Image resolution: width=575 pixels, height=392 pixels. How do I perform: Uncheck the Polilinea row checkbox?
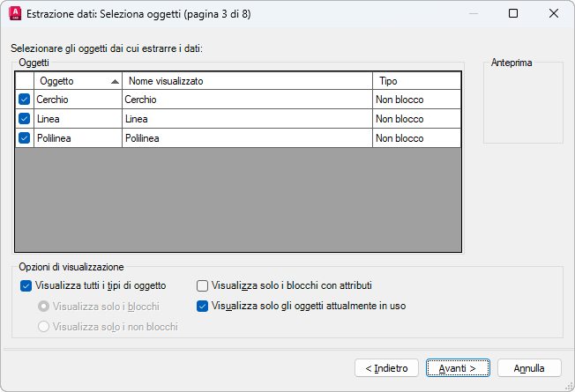click(x=24, y=138)
